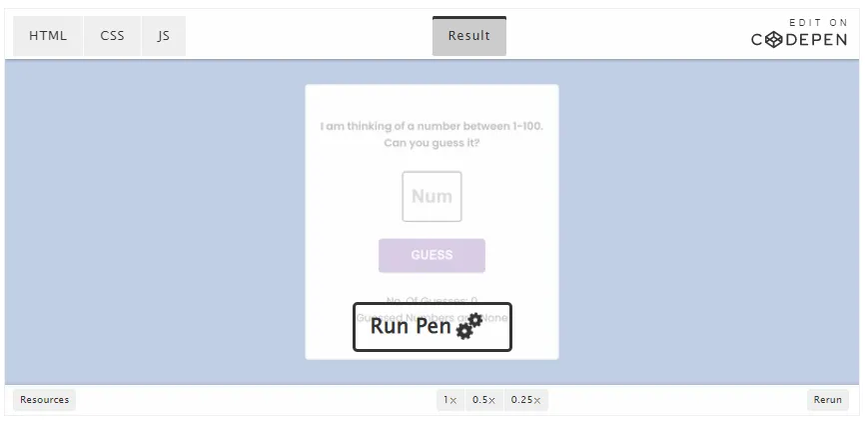Click the gears icon beside Run Pen
This screenshot has width=868, height=422.
[x=469, y=326]
